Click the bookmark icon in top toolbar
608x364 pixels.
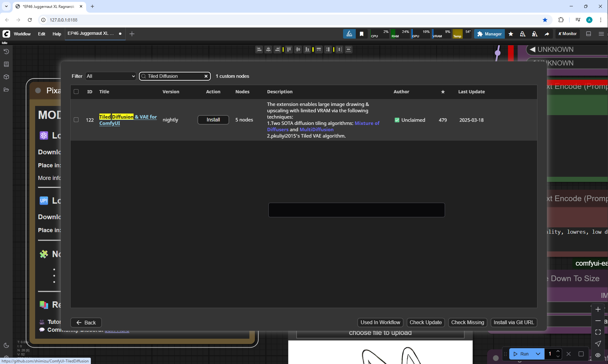(x=361, y=34)
